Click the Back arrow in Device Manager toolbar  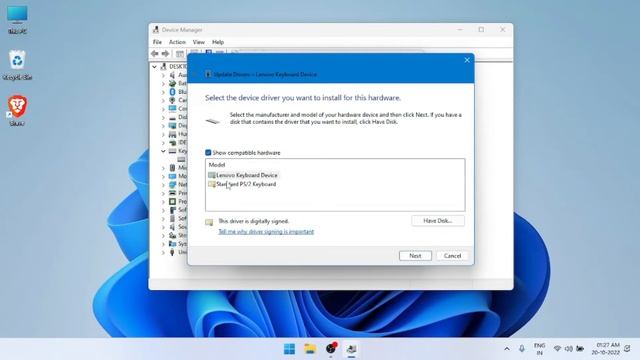pos(154,53)
